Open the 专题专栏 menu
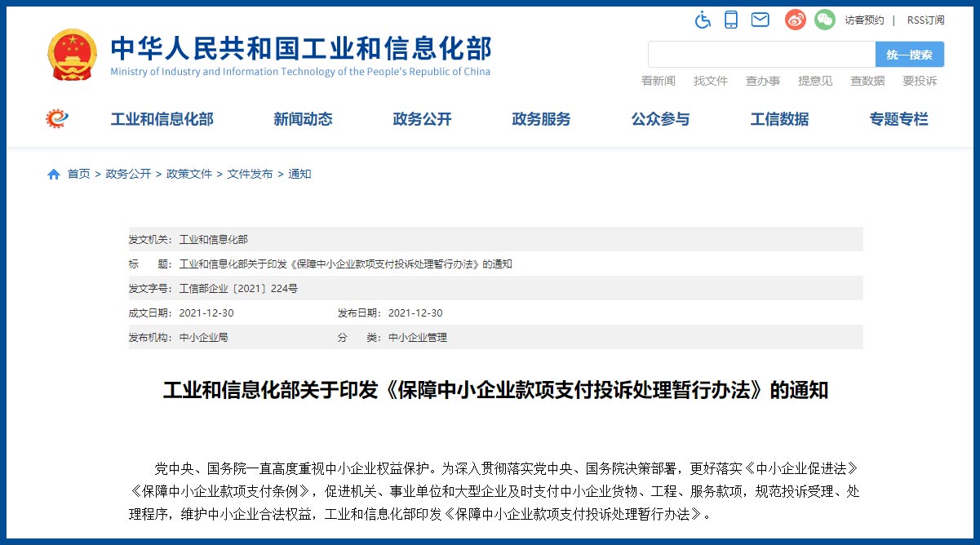Screen dimensions: 980x545 [898, 119]
